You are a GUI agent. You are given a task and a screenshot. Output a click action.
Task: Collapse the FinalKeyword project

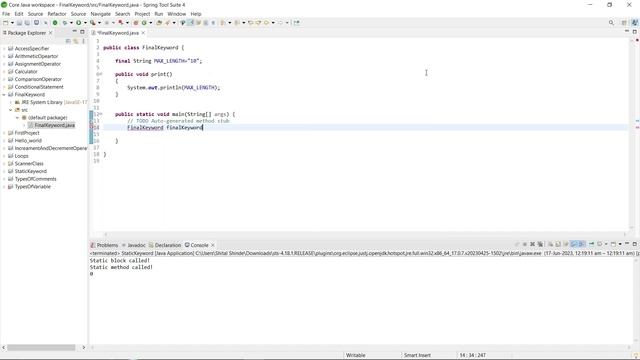pos(4,95)
